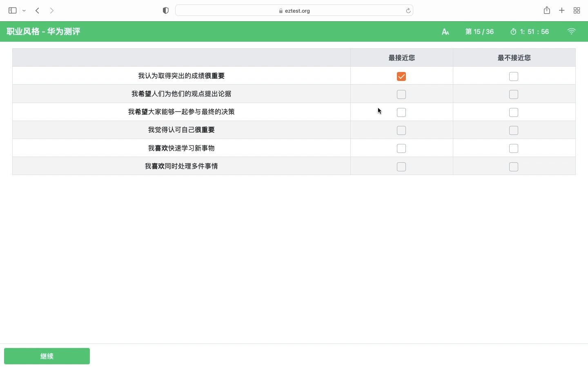
Task: Adjust font size with the AA icon
Action: pyautogui.click(x=445, y=31)
